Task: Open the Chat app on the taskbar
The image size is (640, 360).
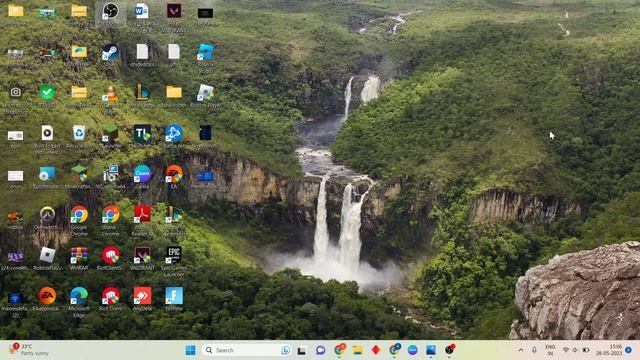Action: pos(320,350)
